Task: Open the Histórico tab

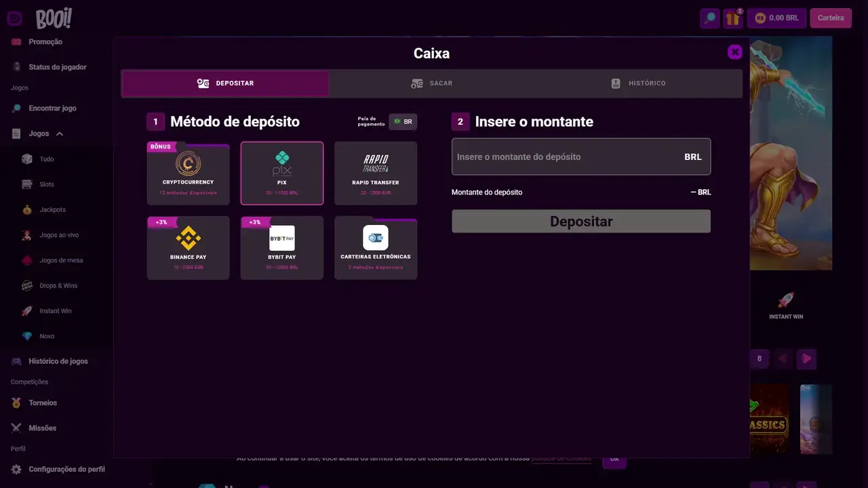Action: pos(639,83)
